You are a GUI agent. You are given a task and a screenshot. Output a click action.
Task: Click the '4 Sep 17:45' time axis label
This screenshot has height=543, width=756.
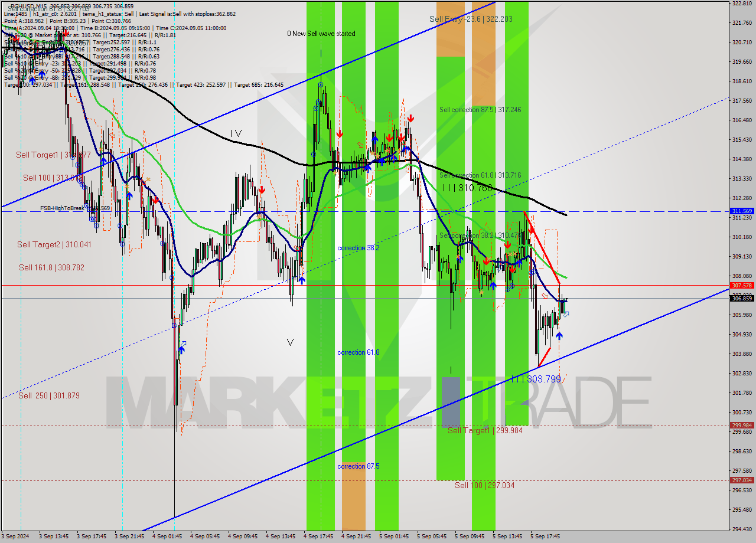click(x=319, y=537)
